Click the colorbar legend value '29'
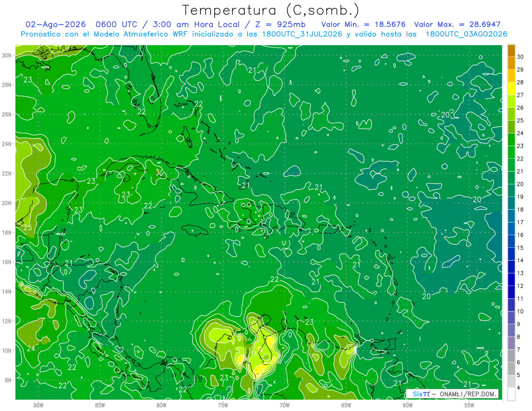532x411 pixels. point(520,70)
